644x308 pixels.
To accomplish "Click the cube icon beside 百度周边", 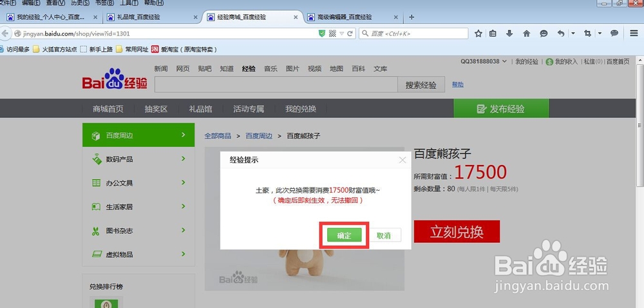I will [96, 135].
